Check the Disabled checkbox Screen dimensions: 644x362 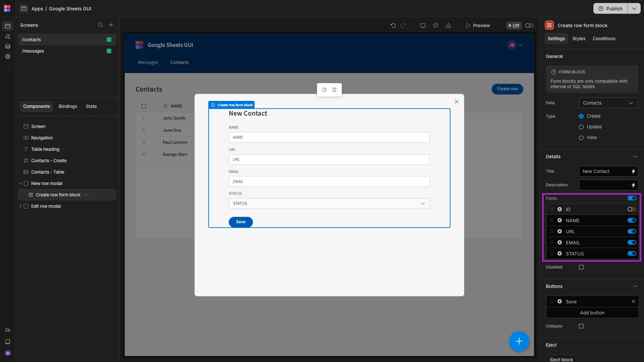click(x=581, y=267)
